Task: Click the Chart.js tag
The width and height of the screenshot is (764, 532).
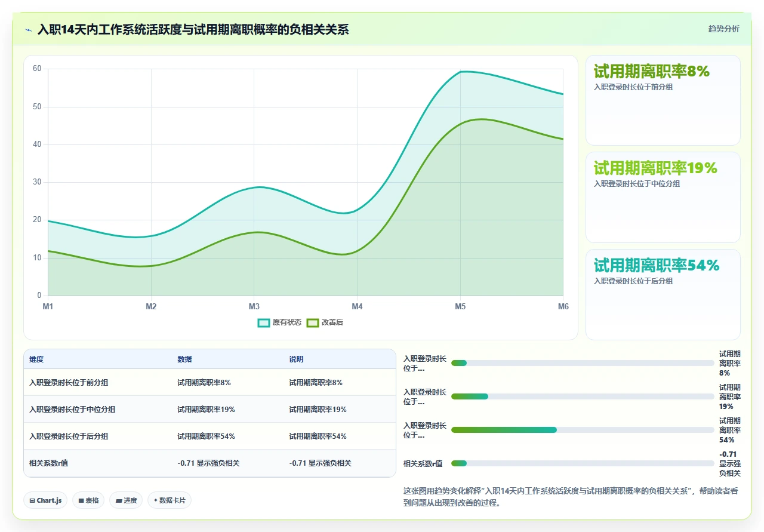Action: (45, 500)
